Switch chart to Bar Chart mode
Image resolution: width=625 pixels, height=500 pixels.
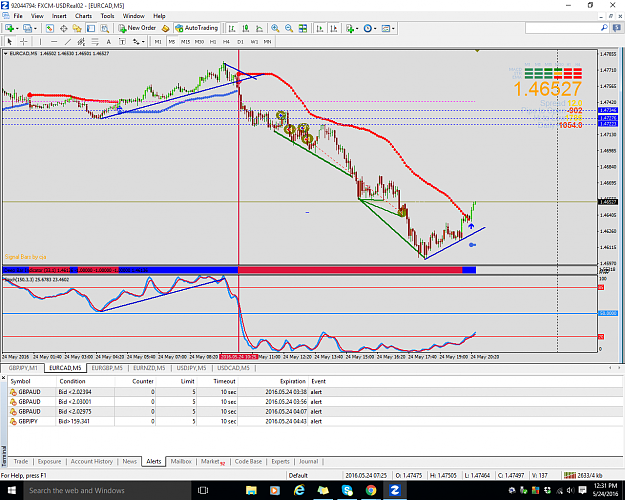(232, 28)
